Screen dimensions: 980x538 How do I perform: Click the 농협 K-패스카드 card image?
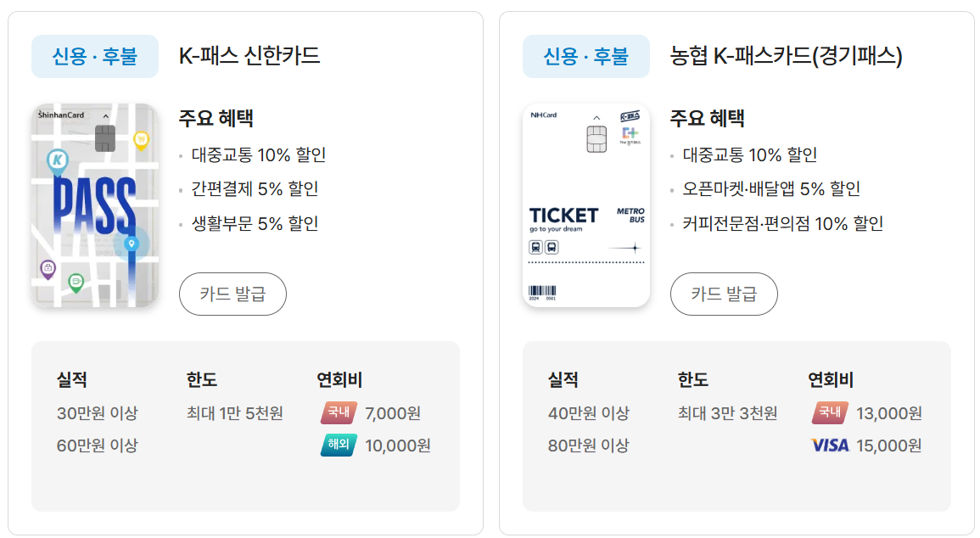[x=586, y=205]
